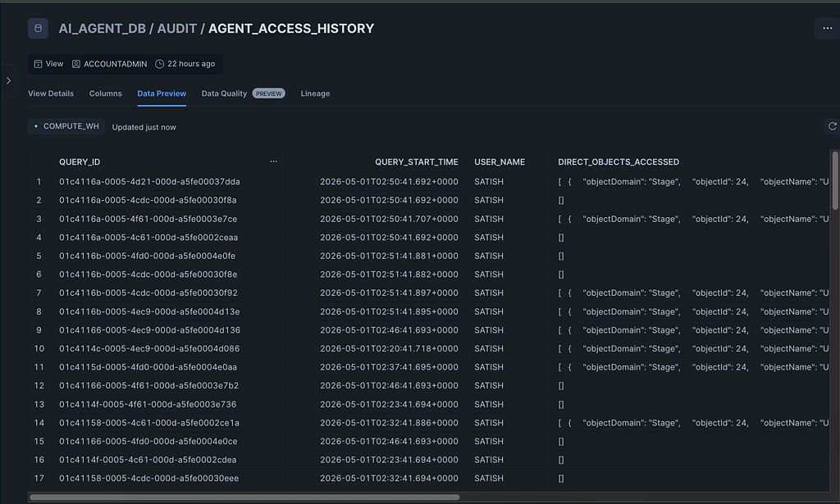Click the View type icon

[38, 64]
